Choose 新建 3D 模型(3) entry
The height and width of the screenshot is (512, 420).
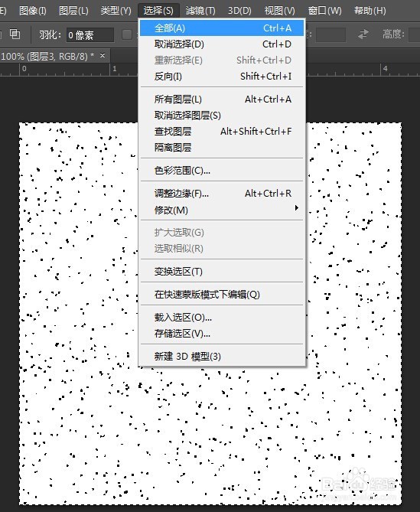click(x=222, y=357)
